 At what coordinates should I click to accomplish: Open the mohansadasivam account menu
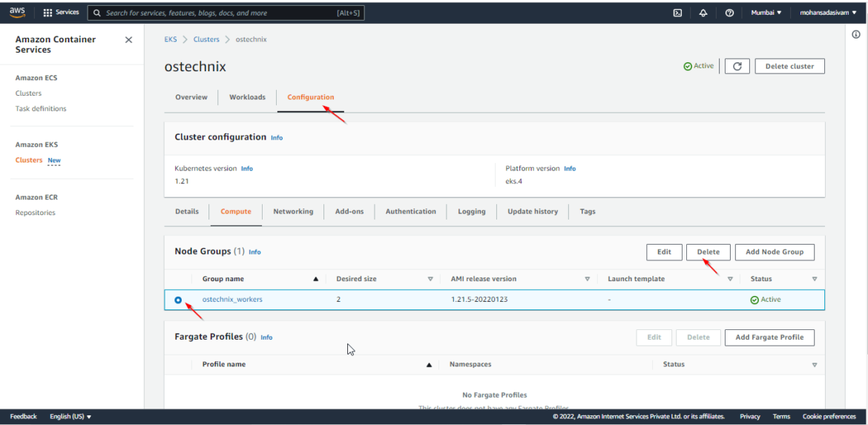pos(827,13)
